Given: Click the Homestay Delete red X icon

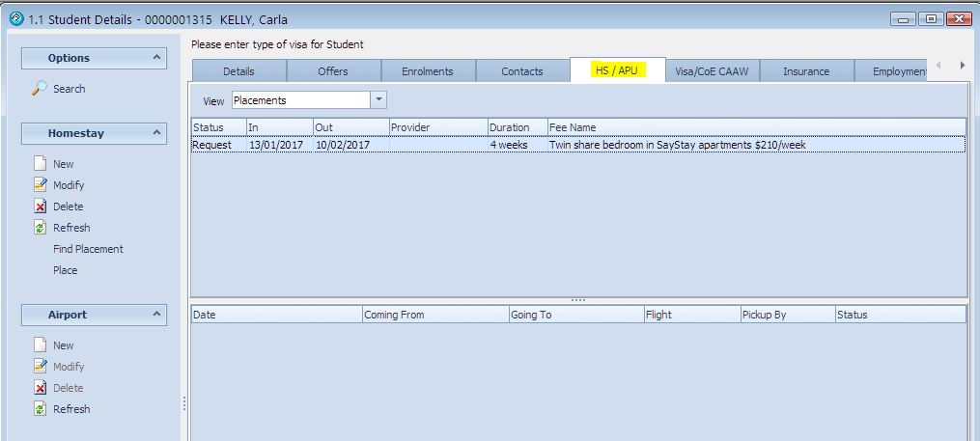Looking at the screenshot, I should tap(40, 207).
